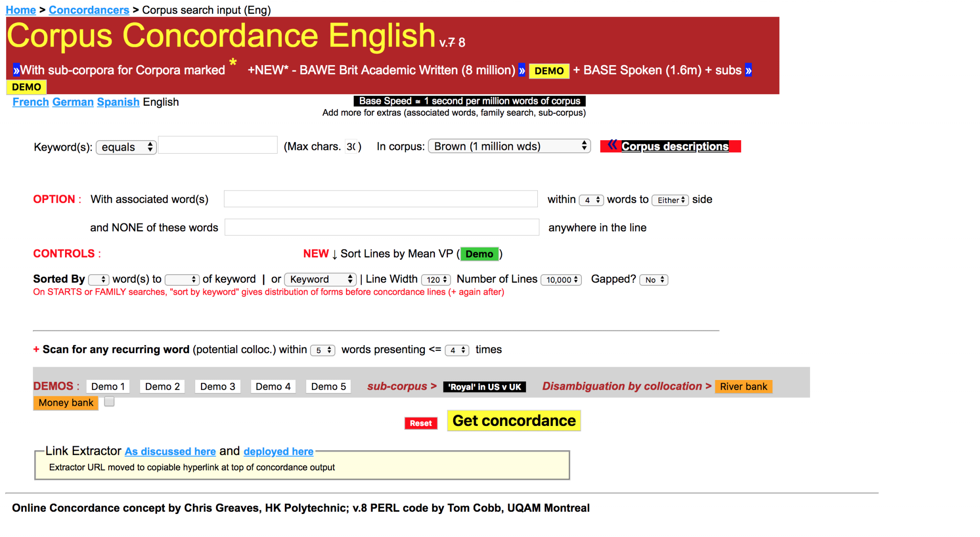This screenshot has width=980, height=537.
Task: Open the River bank disambiguation demo
Action: [743, 386]
